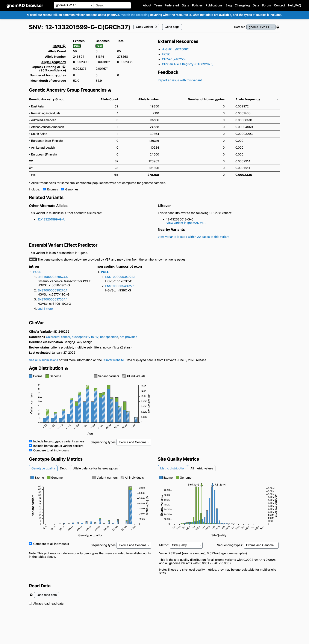Open the ClinGen Allele Registry (CA6892025) link
This screenshot has height=644, width=309.
click(x=188, y=64)
